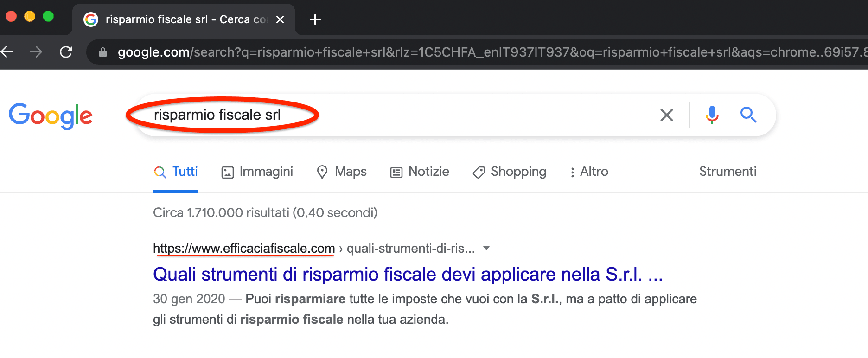Click the blue magnifying glass search icon
Screen dimensions: 868x358
coord(748,115)
